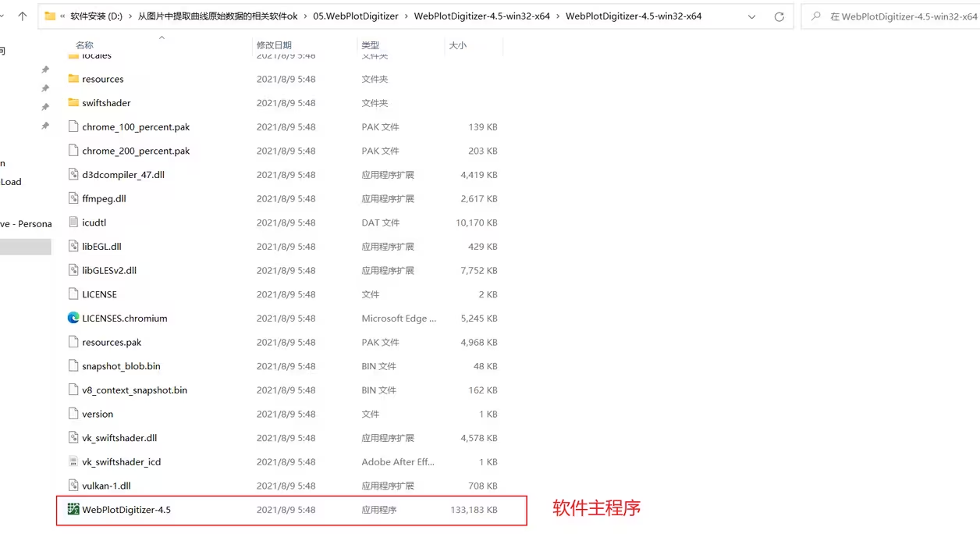This screenshot has width=980, height=534.
Task: Select the chrome_200_percent.pak file name
Action: pos(136,151)
